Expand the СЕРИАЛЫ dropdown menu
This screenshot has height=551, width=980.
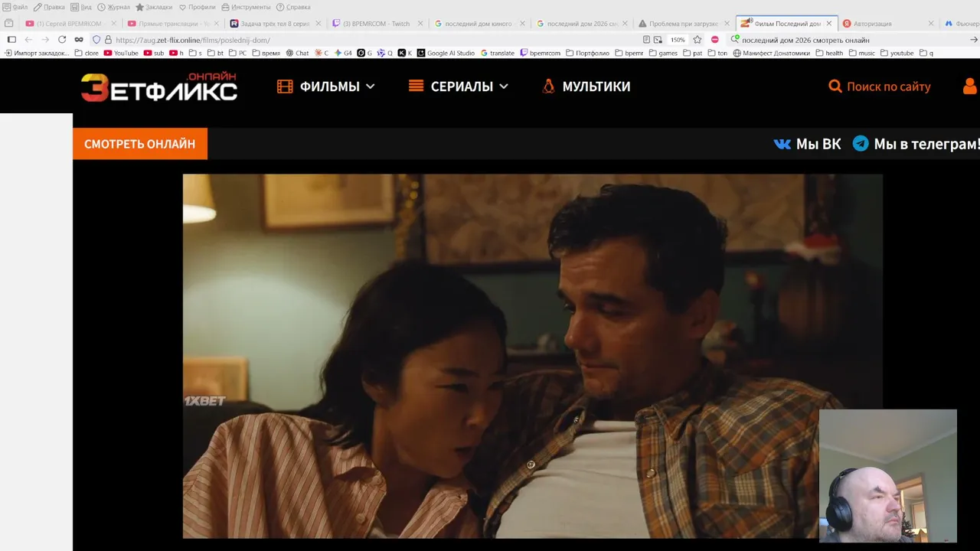click(459, 86)
